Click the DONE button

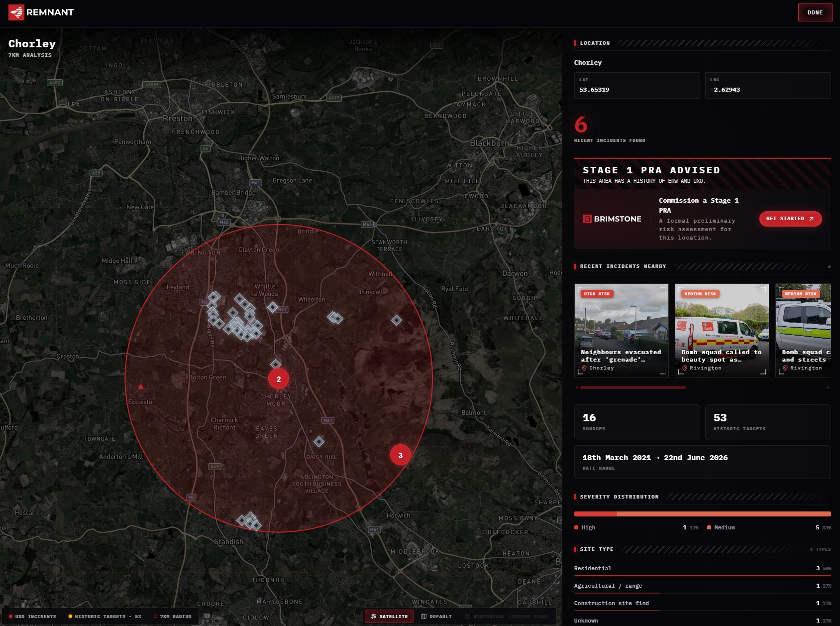click(x=815, y=12)
